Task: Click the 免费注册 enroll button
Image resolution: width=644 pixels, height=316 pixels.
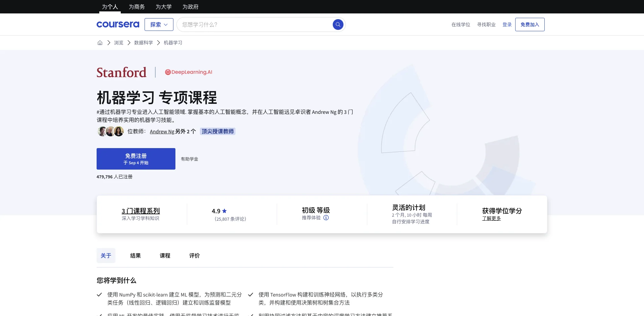Action: pos(136,159)
